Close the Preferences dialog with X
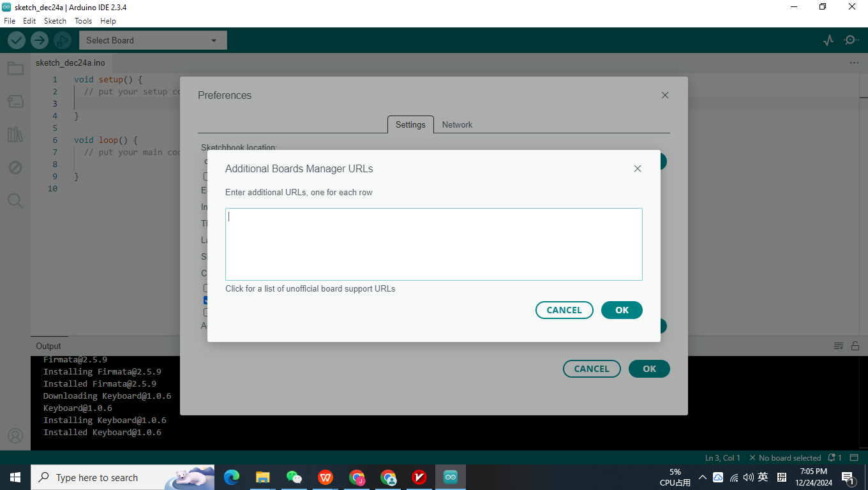Viewport: 868px width, 490px height. pyautogui.click(x=665, y=95)
